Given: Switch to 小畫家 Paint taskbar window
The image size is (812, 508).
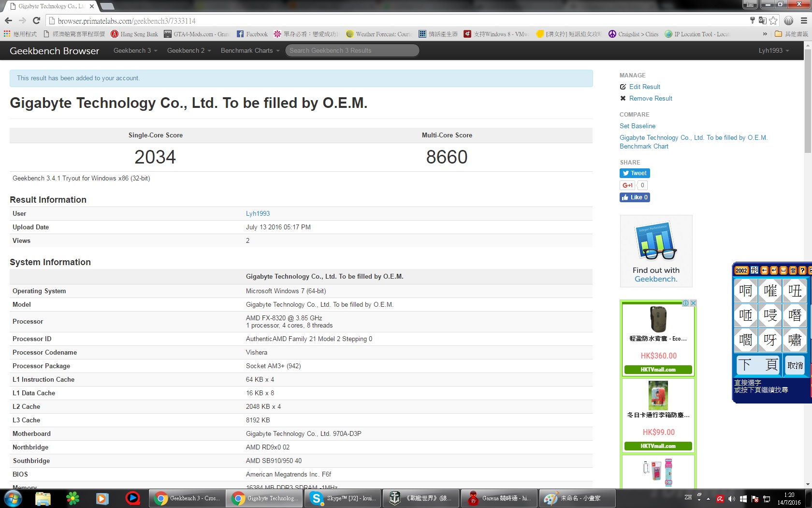Looking at the screenshot, I should tap(577, 498).
